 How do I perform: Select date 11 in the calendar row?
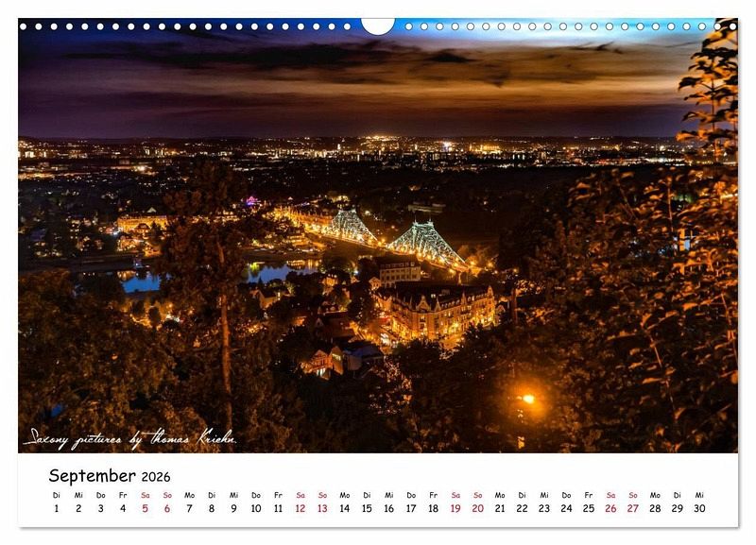coord(278,508)
